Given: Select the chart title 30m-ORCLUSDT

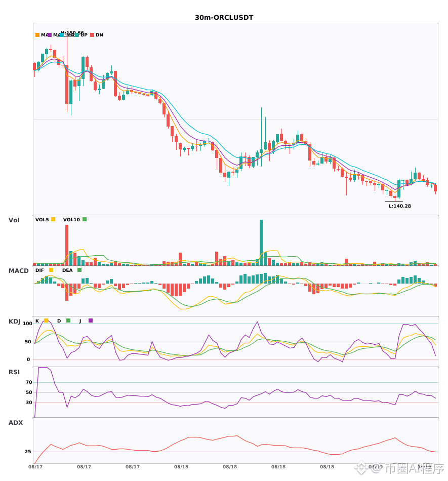Looking at the screenshot, I should coord(224,18).
